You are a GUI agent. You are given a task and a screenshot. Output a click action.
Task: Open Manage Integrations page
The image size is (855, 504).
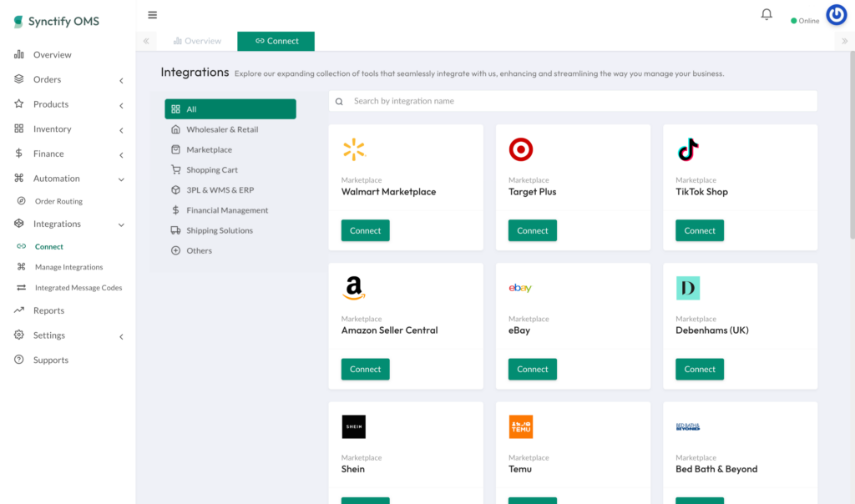68,266
